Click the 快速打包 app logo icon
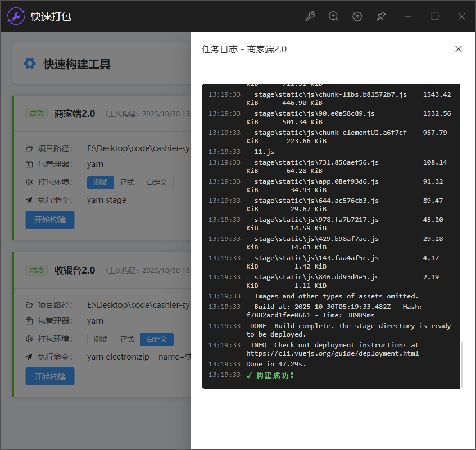The width and height of the screenshot is (476, 450). (x=16, y=16)
